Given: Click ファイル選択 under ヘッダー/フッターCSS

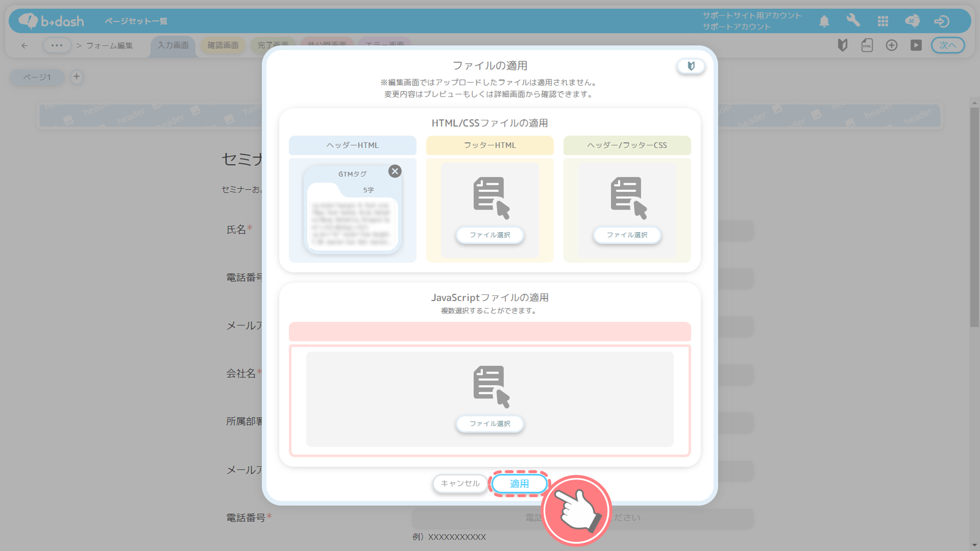Looking at the screenshot, I should [x=627, y=235].
